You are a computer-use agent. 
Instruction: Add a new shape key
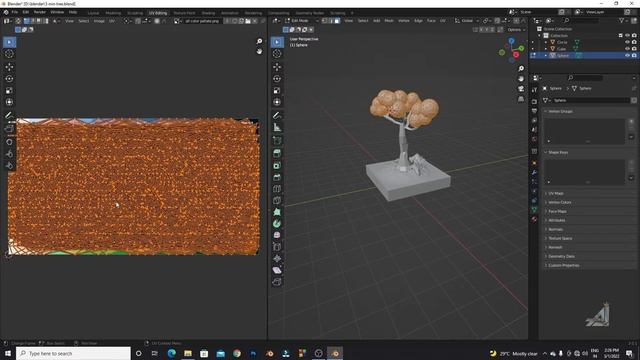[x=631, y=162]
